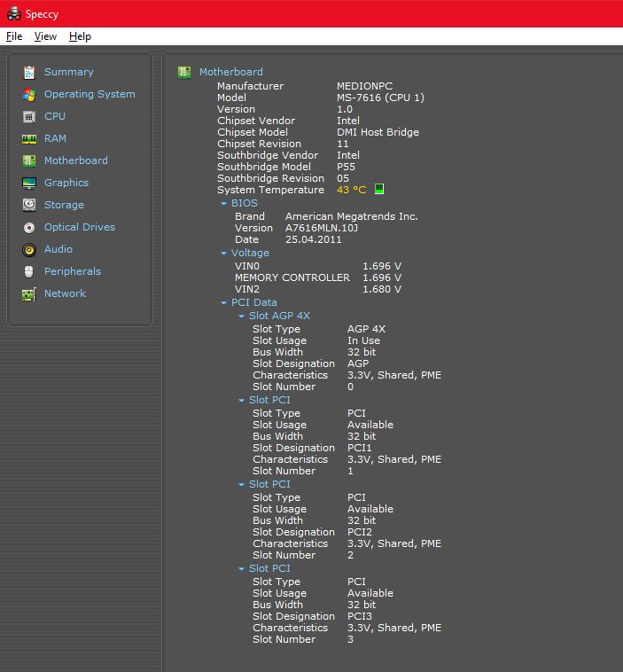
Task: Click the Optical Drives disc icon
Action: (x=29, y=227)
